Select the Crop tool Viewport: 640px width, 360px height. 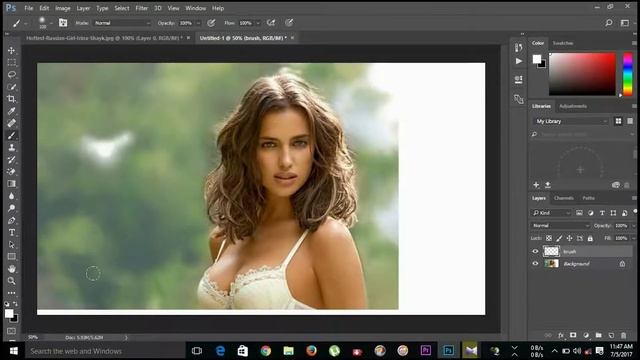[x=11, y=99]
